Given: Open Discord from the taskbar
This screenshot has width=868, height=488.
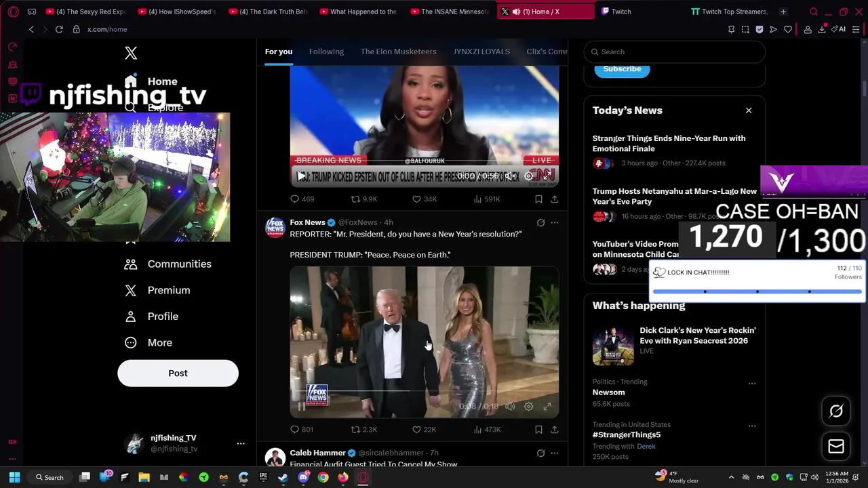Looking at the screenshot, I should [303, 477].
